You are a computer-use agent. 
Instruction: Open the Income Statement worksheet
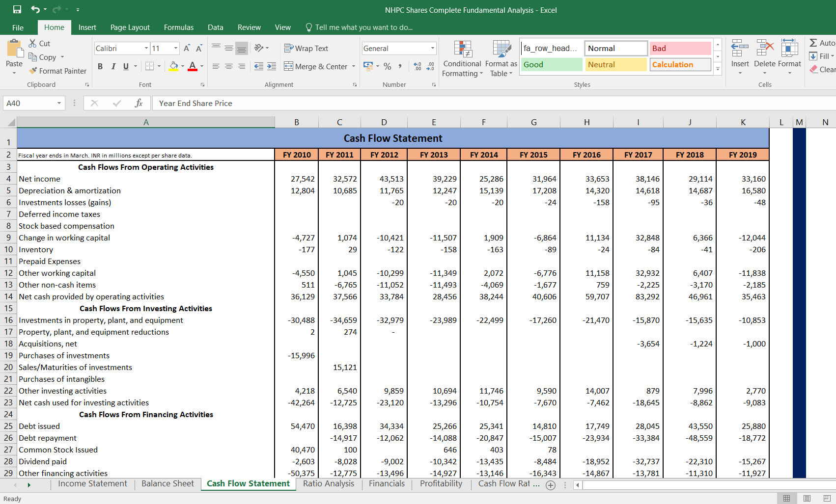(92, 483)
